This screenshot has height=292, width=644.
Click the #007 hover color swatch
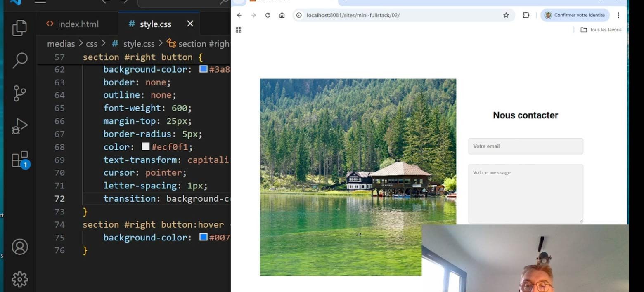203,237
